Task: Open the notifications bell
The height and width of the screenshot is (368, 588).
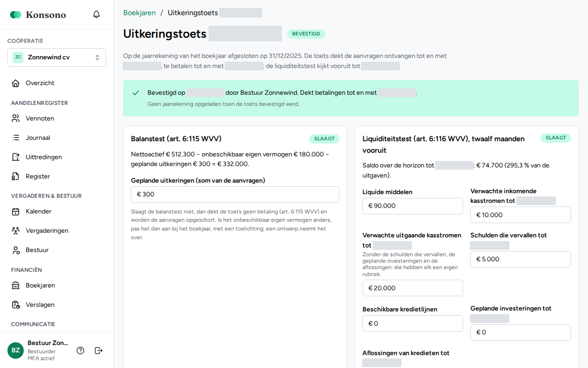Action: (96, 14)
